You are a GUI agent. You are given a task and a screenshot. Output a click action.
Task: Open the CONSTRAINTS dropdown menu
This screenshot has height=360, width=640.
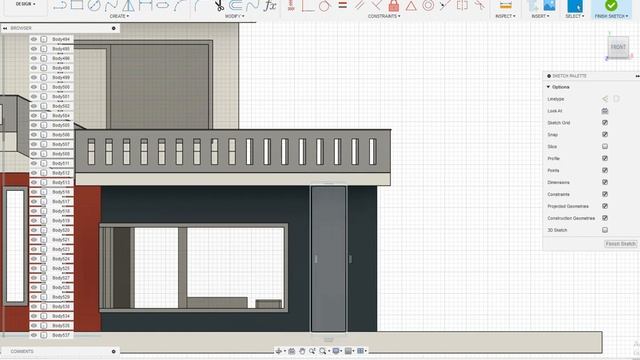(384, 16)
